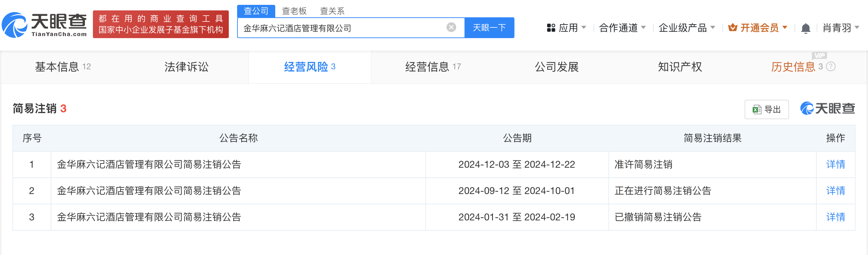Click the date range 2024-09-12 至 2024-10-01
This screenshot has width=868, height=255.
[517, 191]
